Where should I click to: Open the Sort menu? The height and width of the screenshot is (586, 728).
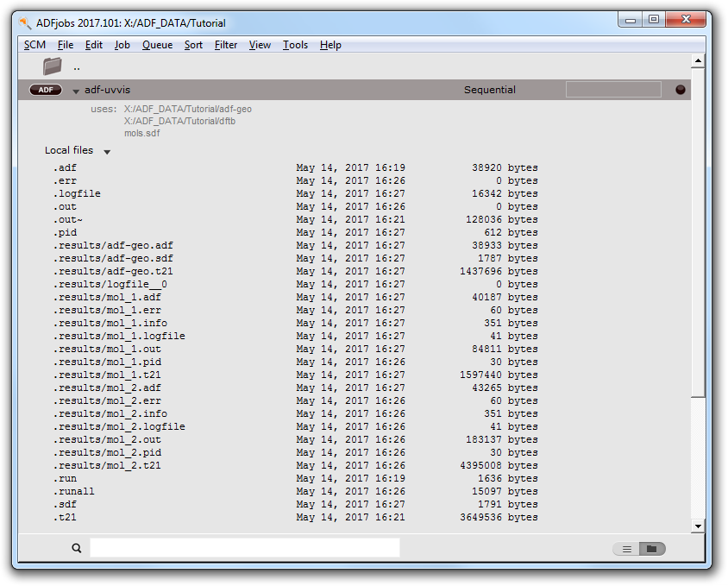(x=193, y=45)
